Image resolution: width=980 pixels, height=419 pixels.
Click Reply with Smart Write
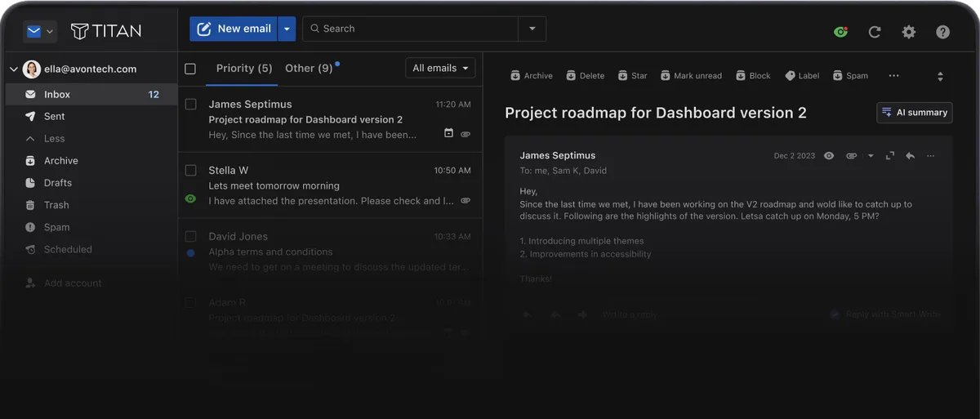885,314
